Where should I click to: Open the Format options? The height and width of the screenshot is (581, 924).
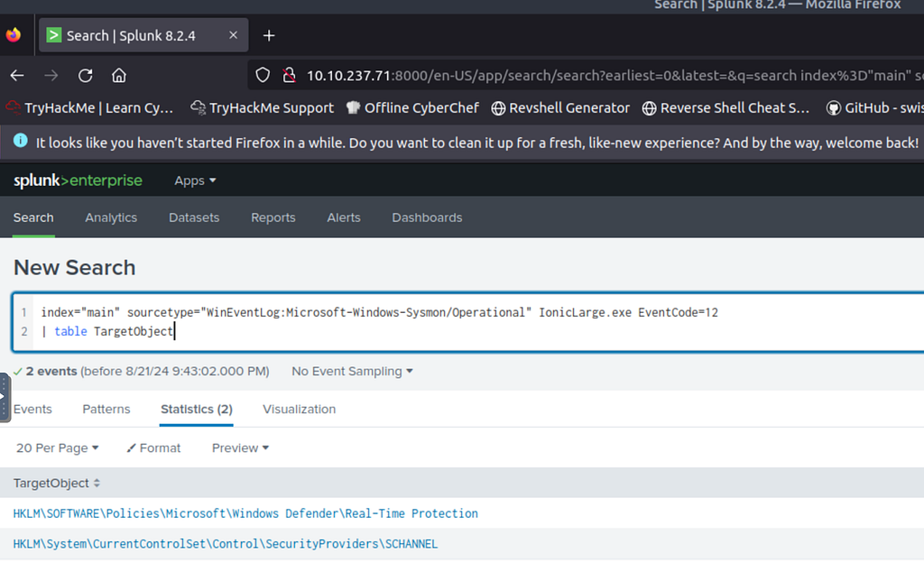coord(153,447)
